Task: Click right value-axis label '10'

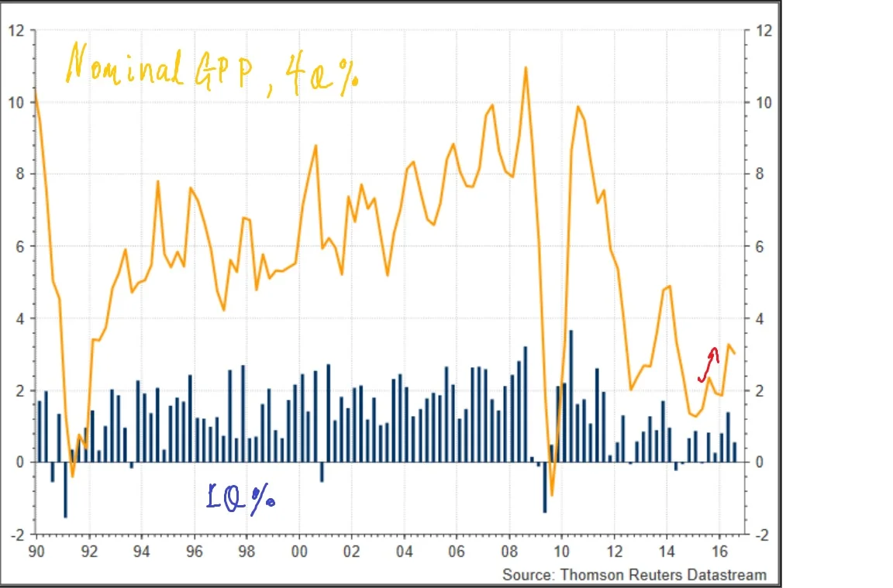Action: point(764,103)
